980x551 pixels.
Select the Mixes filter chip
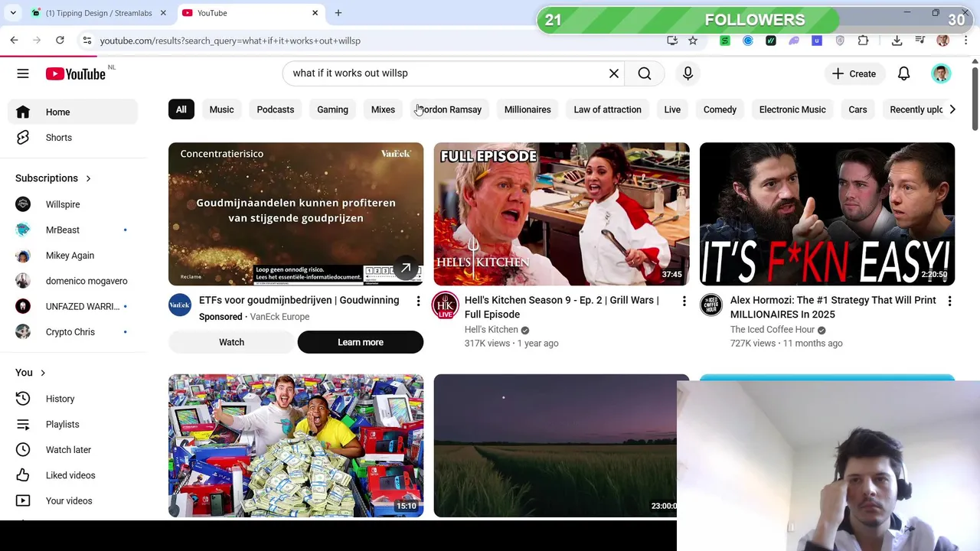click(x=383, y=109)
